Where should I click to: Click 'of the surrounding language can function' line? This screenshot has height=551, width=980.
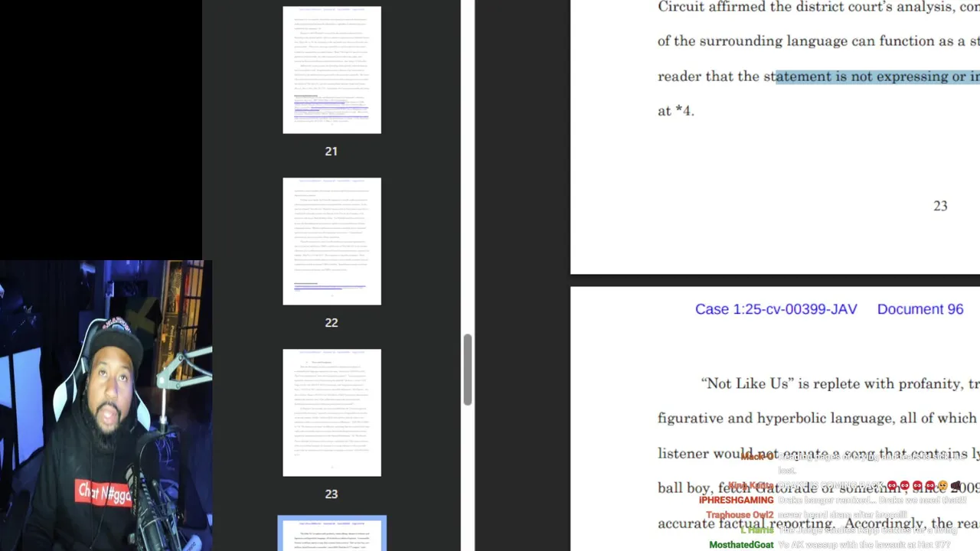(x=818, y=41)
